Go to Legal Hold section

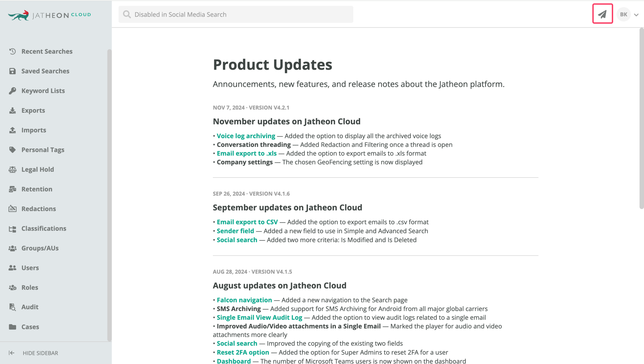point(37,170)
